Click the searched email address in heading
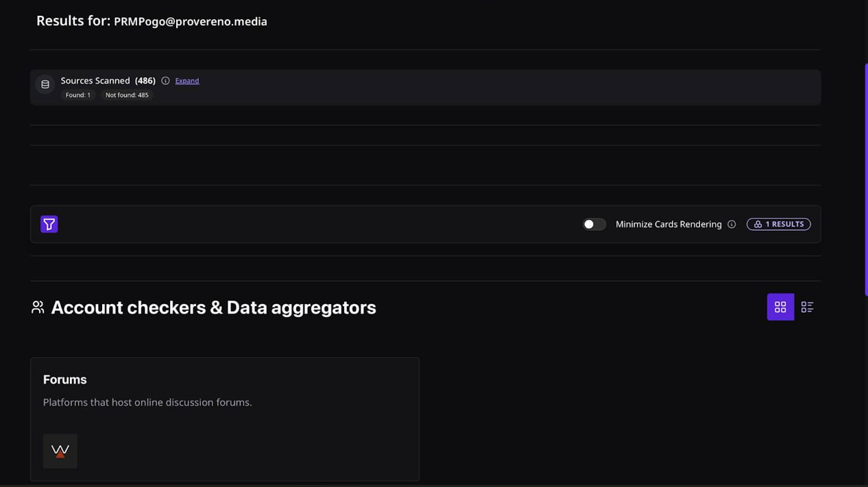Viewport: 868px width, 487px height. click(191, 22)
